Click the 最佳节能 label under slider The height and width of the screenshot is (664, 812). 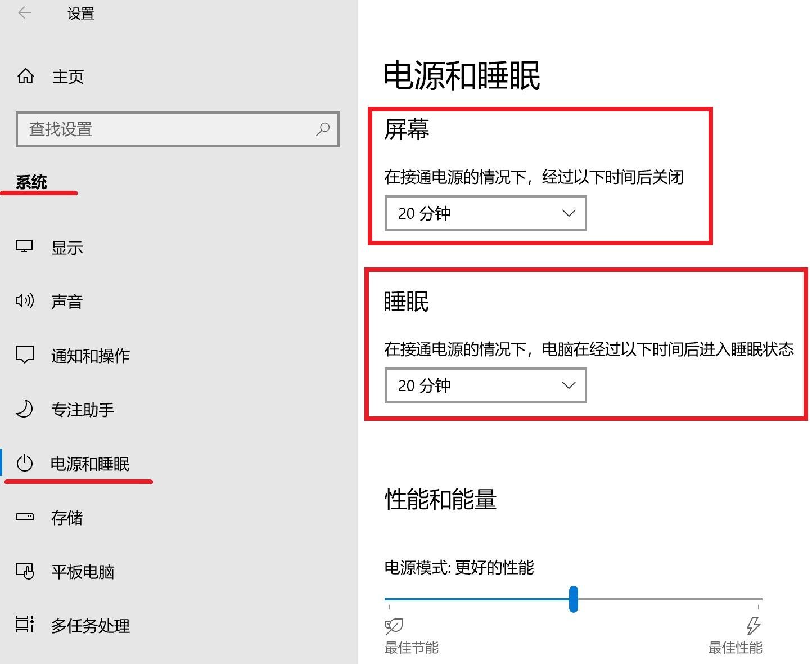tap(411, 648)
